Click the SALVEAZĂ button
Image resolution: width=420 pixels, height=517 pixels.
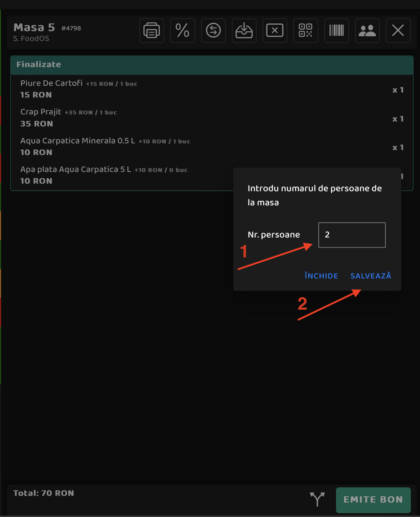(x=371, y=276)
